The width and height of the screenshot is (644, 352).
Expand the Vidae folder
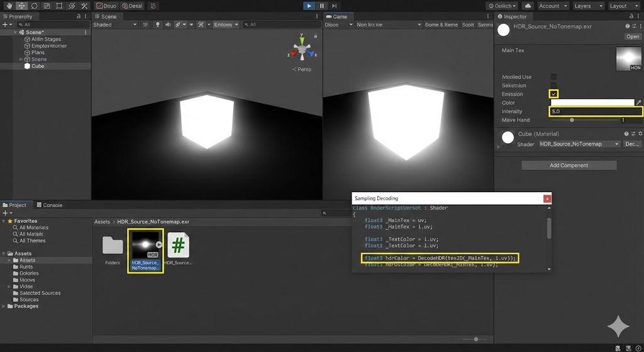click(x=9, y=287)
